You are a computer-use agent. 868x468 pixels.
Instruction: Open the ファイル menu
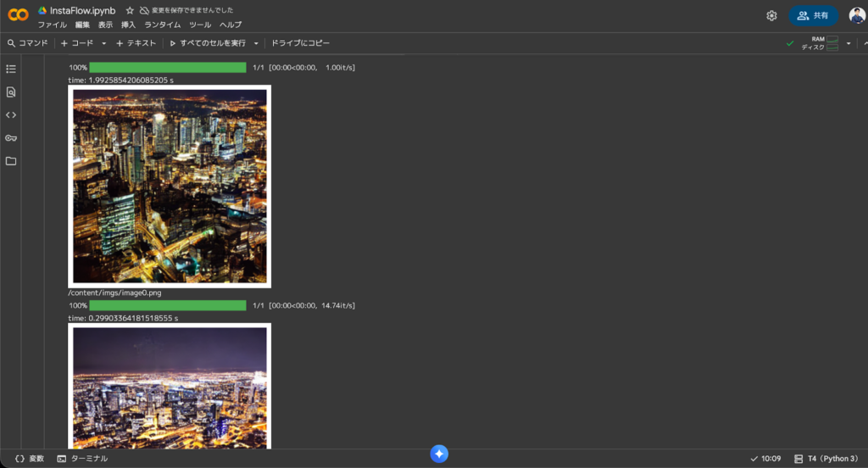coord(52,25)
